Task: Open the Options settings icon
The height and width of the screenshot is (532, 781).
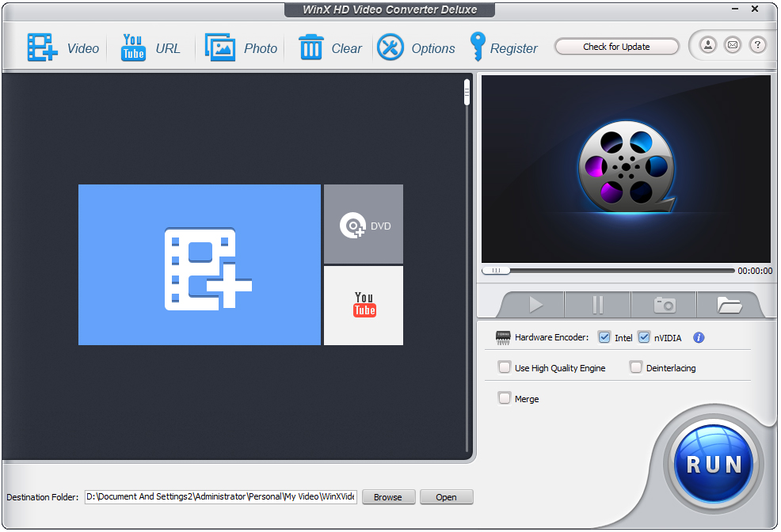Action: point(390,47)
